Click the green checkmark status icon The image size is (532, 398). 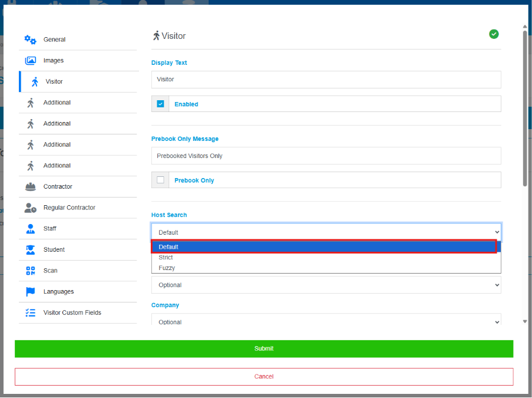point(494,34)
